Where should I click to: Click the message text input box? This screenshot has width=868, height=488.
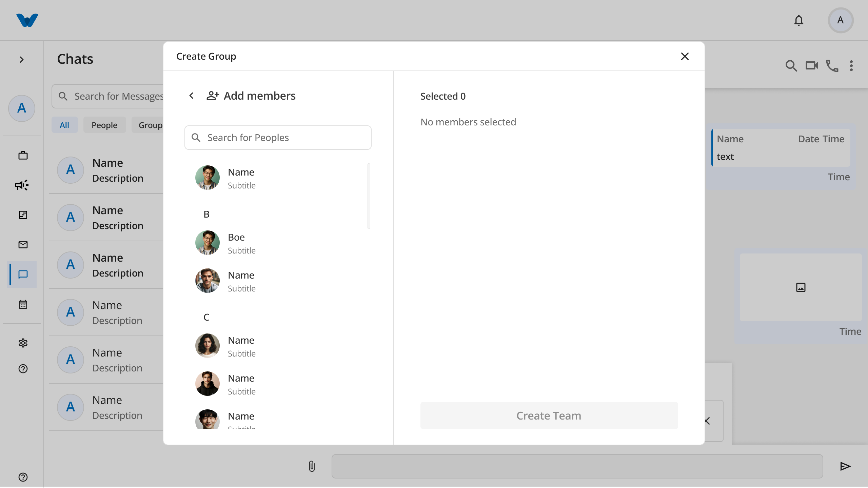(577, 466)
